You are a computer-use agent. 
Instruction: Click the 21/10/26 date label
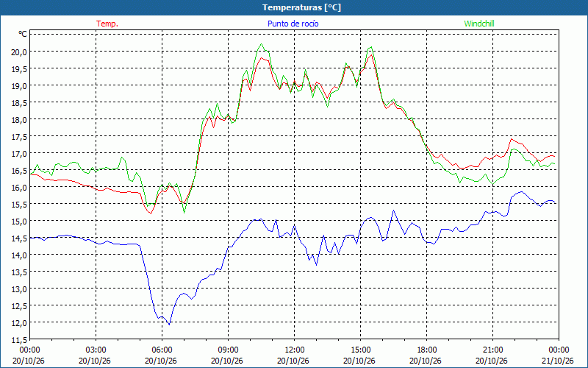[x=558, y=361]
